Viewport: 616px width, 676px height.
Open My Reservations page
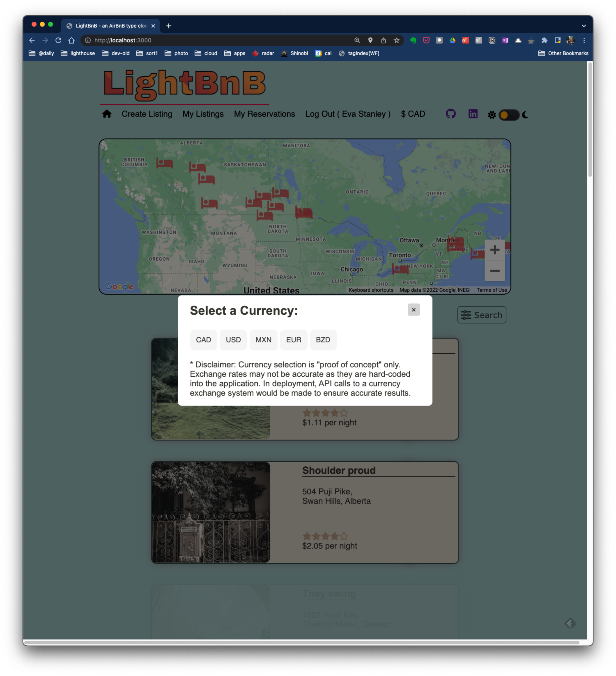click(264, 114)
